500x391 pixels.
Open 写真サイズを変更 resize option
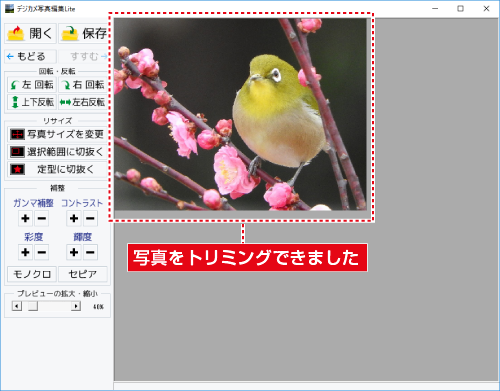pos(57,134)
